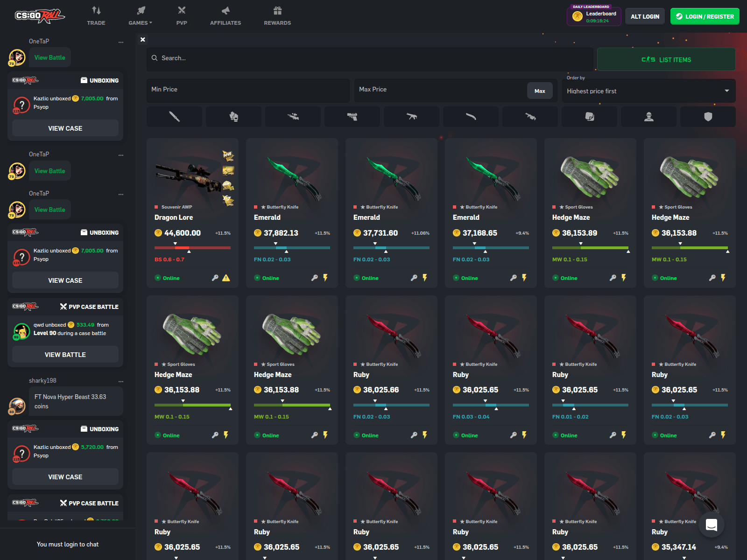Click float bar on Ruby 36,025.66 card
Image resolution: width=747 pixels, height=560 pixels.
[x=391, y=405]
